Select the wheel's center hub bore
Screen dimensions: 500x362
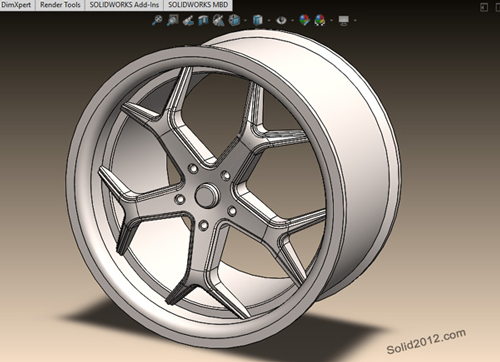(206, 195)
